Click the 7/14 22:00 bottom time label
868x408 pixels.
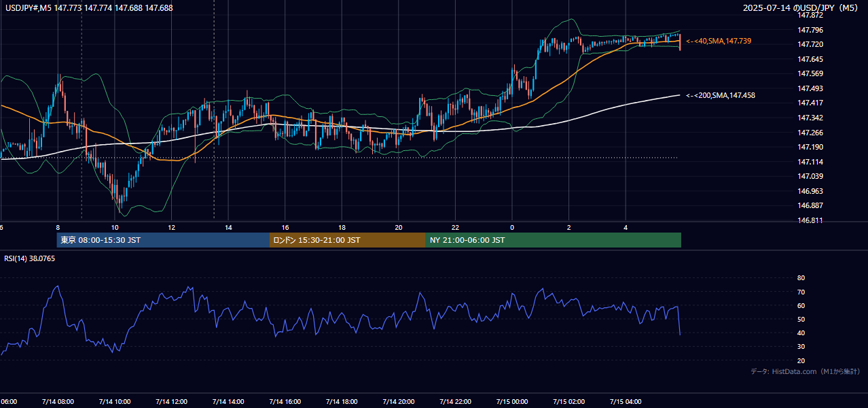tap(455, 401)
